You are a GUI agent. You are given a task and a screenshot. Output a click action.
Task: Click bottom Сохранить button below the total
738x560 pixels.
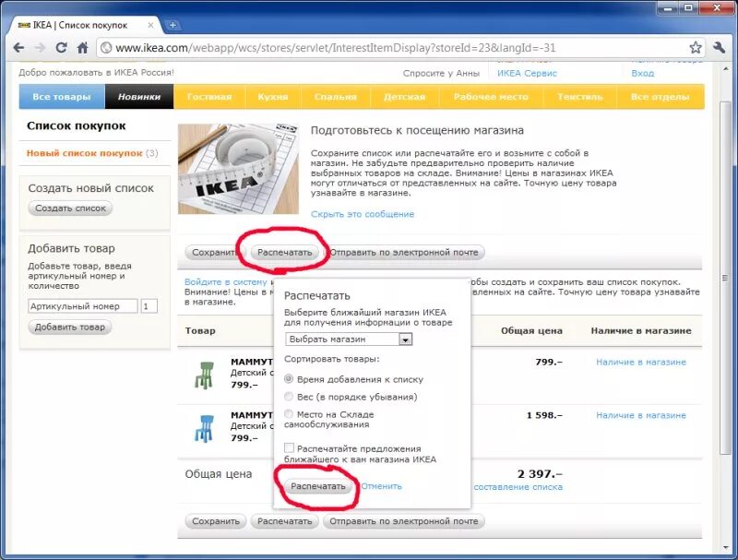click(x=216, y=521)
